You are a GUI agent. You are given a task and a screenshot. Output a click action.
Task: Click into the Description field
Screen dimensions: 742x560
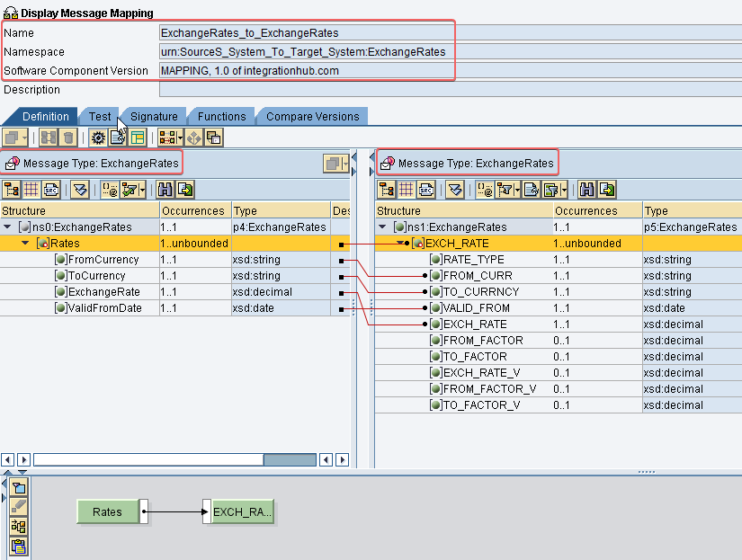point(451,89)
